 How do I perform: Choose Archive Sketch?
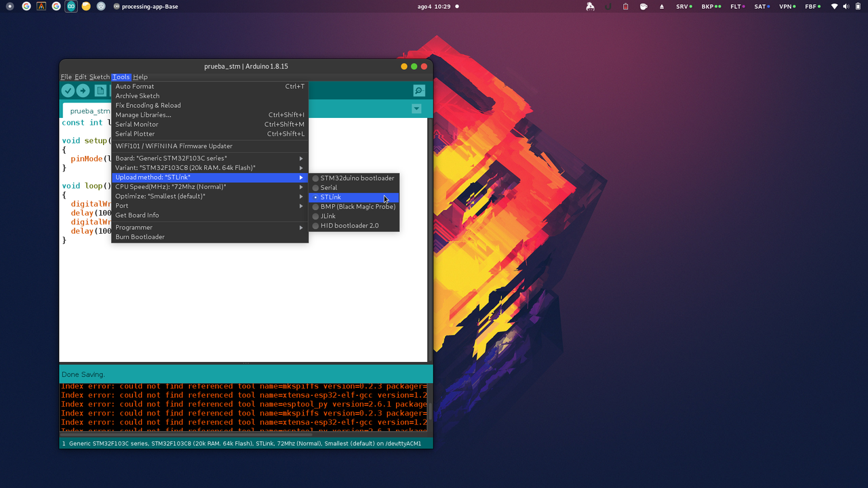tap(210, 96)
